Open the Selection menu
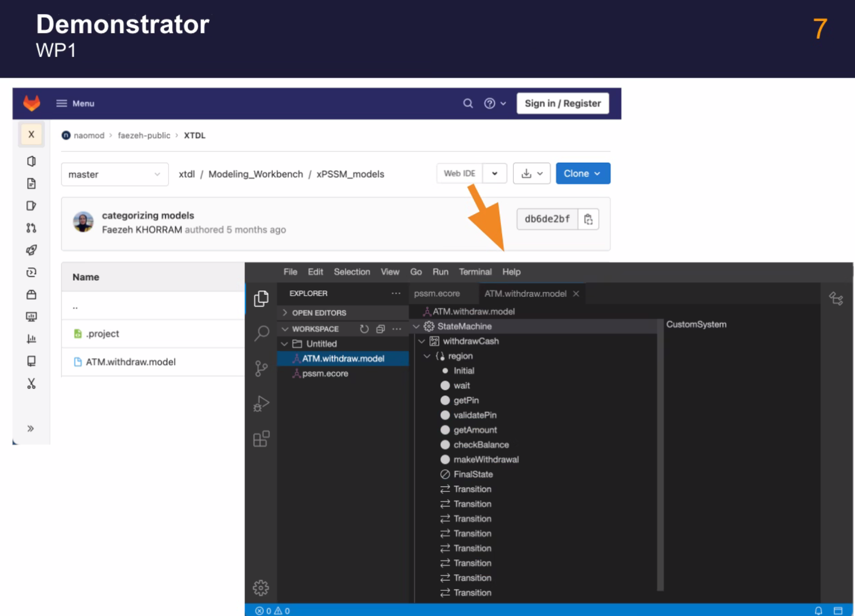The width and height of the screenshot is (855, 616). (352, 272)
